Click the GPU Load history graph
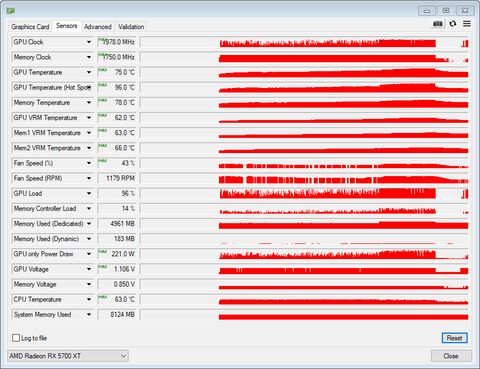The height and width of the screenshot is (369, 480). click(304, 193)
